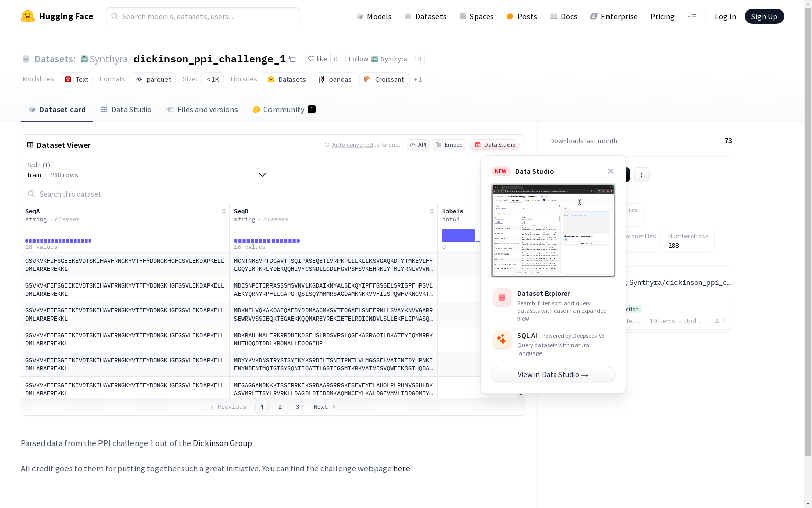Open the Synthyra owner link in the title

[109, 59]
